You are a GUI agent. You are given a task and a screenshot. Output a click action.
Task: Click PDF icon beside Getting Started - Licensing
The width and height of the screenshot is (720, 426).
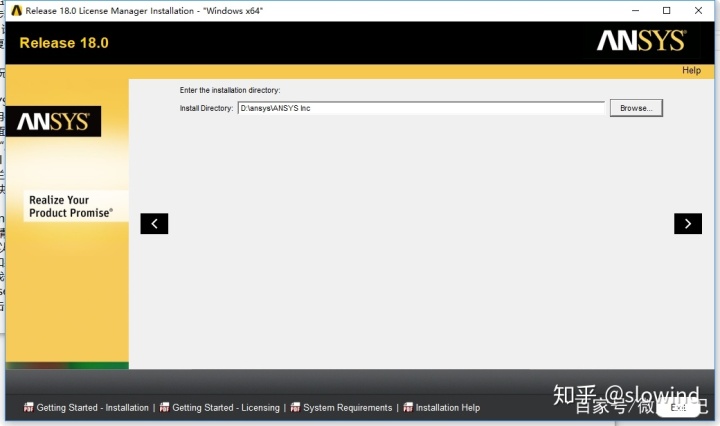164,407
